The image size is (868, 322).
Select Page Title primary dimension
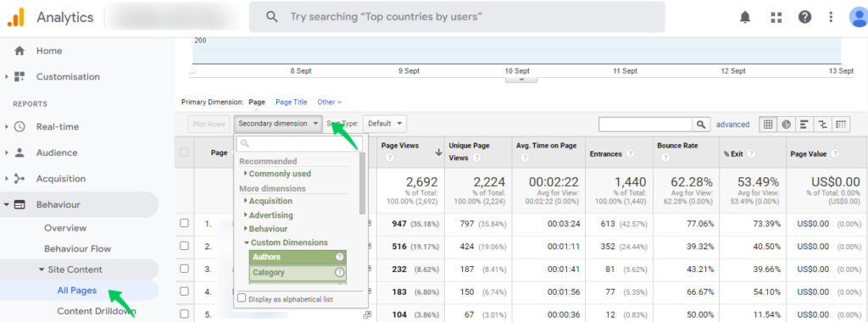tap(292, 103)
